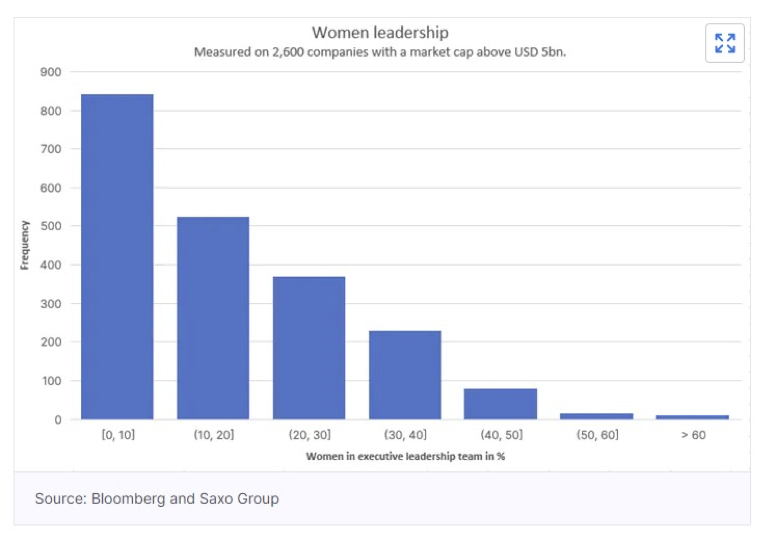
Task: Click the 900 y-axis tick label
Action: click(x=51, y=72)
